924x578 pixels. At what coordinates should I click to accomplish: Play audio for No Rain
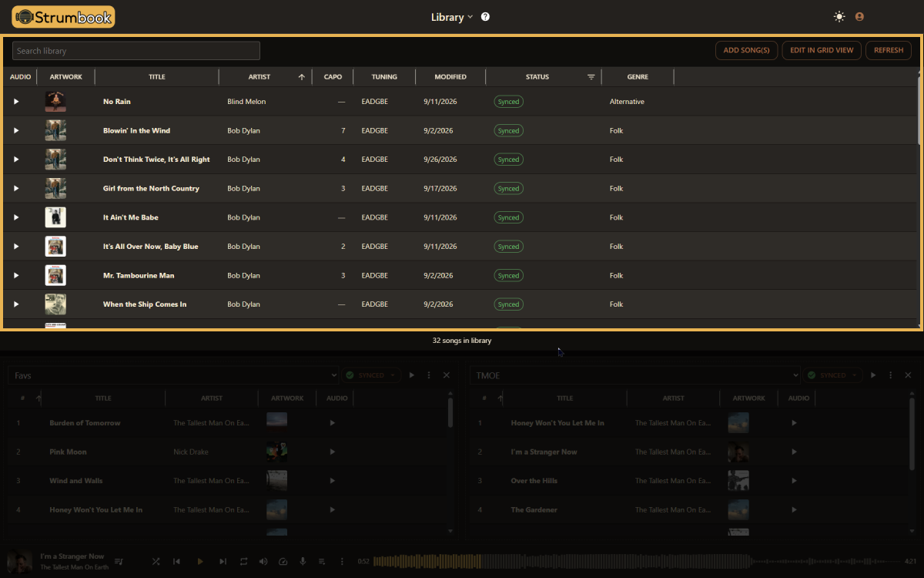(x=16, y=102)
